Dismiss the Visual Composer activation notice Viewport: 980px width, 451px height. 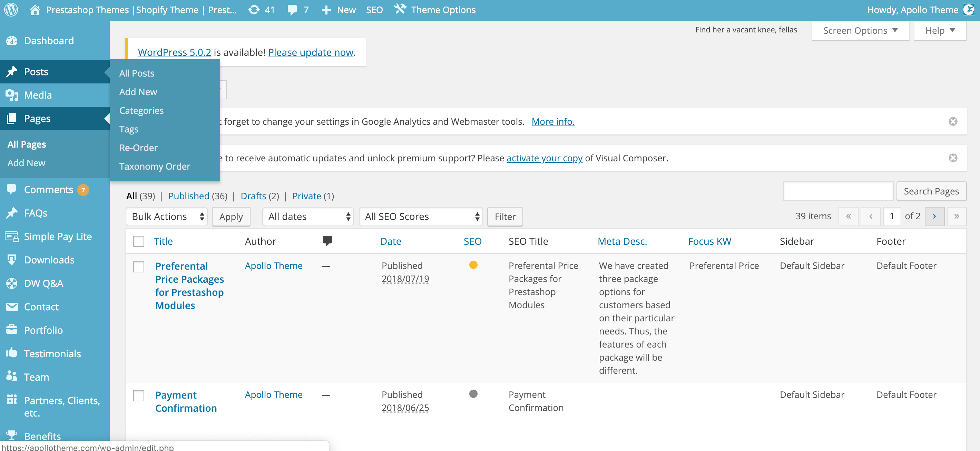(x=953, y=158)
